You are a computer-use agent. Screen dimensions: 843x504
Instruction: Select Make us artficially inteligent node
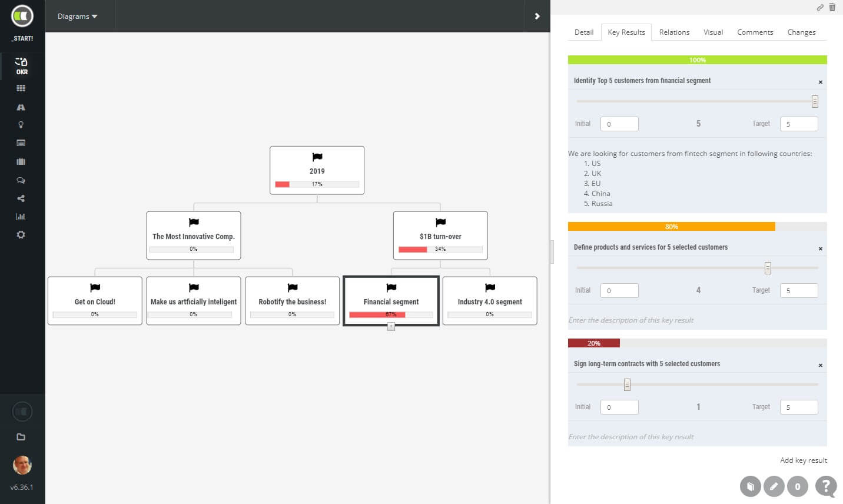pyautogui.click(x=194, y=301)
